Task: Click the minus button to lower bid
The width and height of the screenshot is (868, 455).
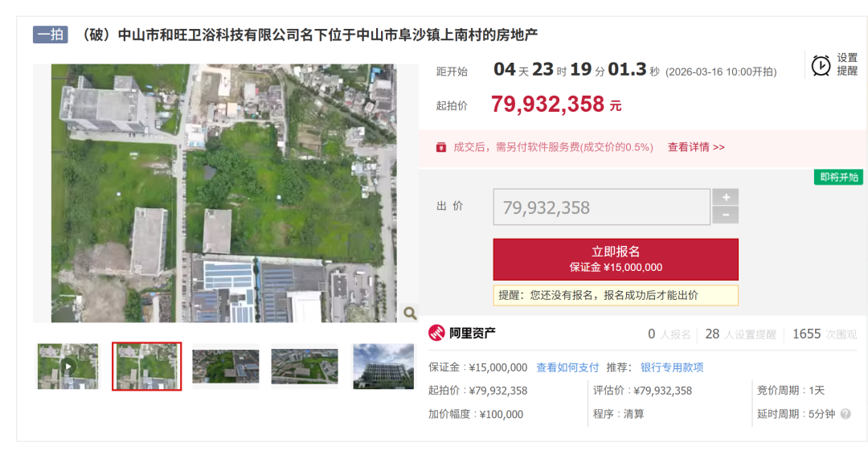Action: (x=725, y=215)
